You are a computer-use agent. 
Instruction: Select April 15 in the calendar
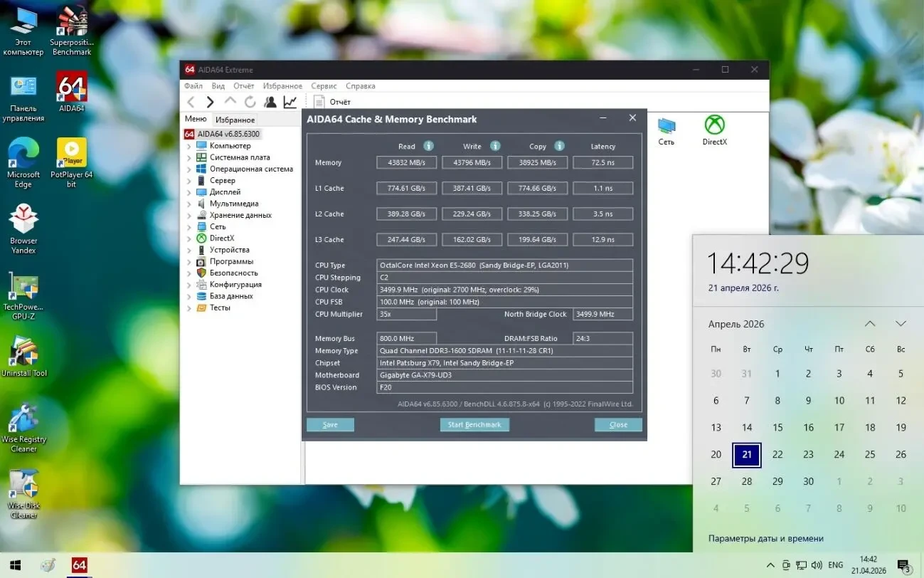point(777,428)
